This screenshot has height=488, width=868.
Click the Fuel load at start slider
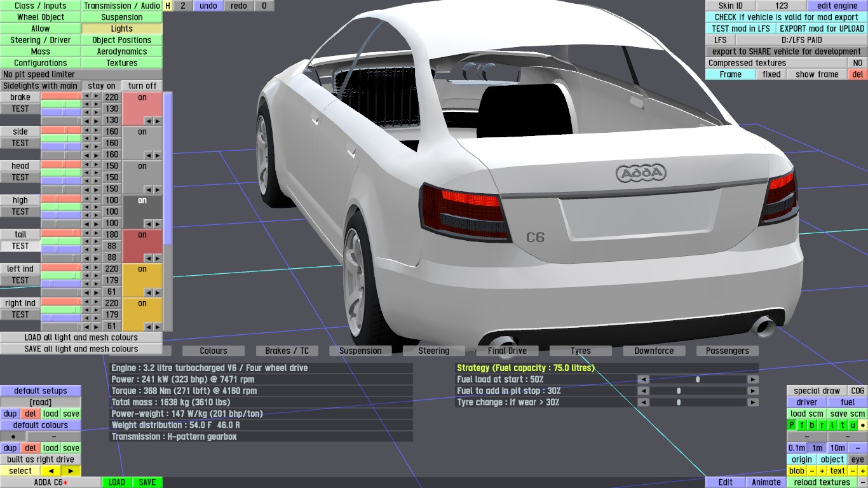[x=698, y=379]
